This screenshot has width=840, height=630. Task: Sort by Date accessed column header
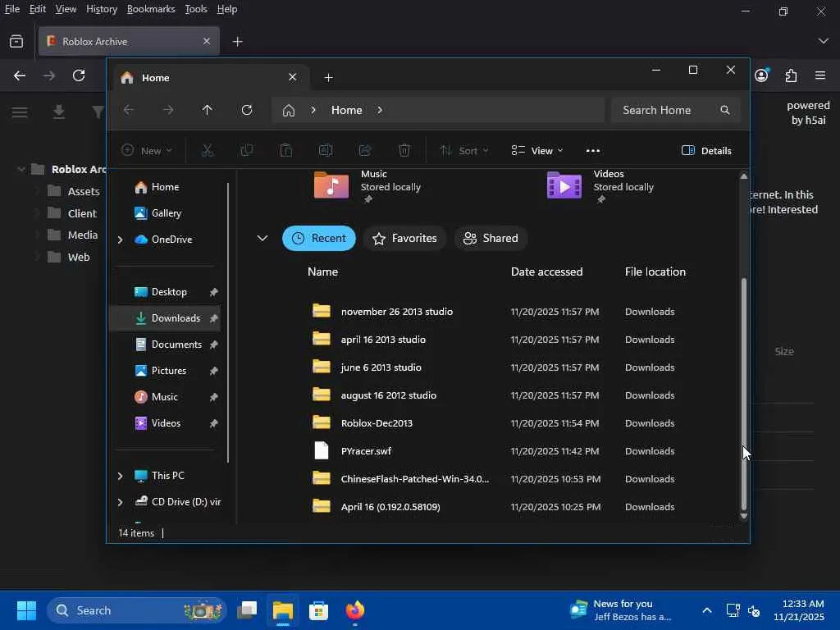(546, 272)
